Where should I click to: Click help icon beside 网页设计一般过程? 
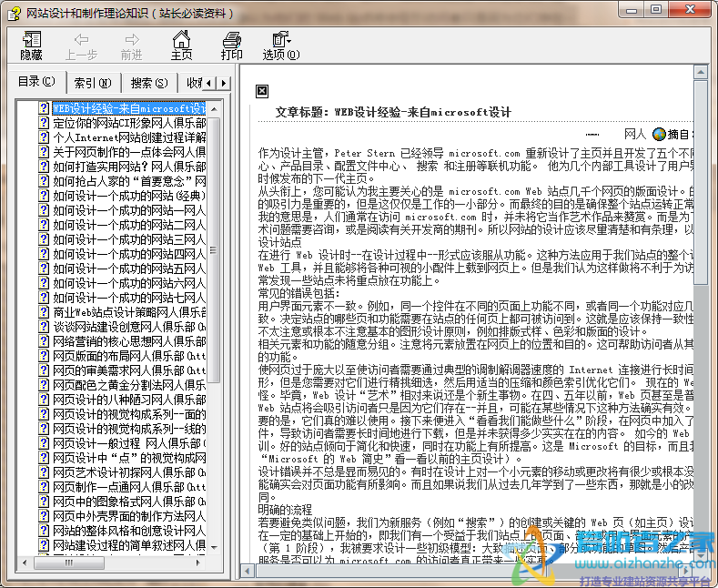[x=44, y=443]
